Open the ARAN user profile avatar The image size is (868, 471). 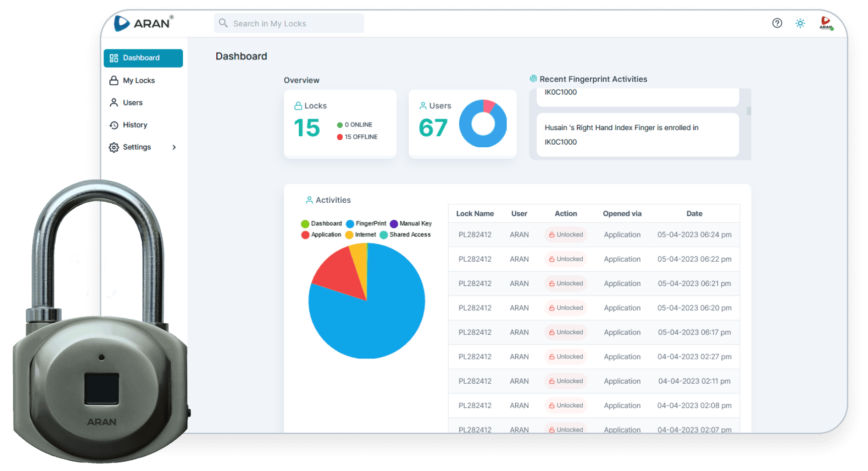pos(826,23)
